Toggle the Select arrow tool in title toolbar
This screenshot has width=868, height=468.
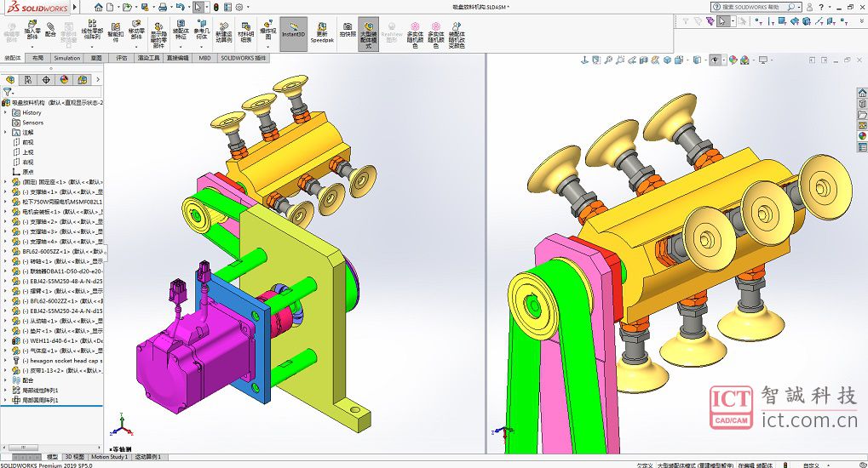coord(198,7)
